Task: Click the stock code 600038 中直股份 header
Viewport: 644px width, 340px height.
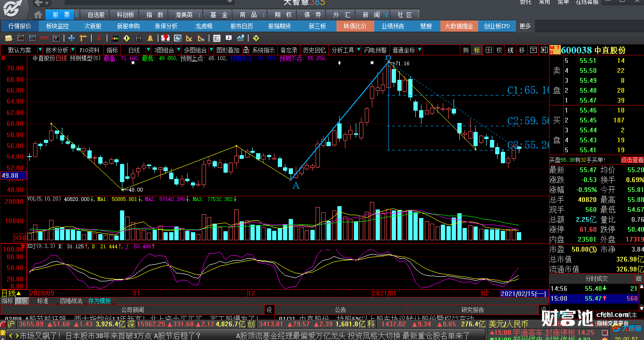Action: [593, 50]
